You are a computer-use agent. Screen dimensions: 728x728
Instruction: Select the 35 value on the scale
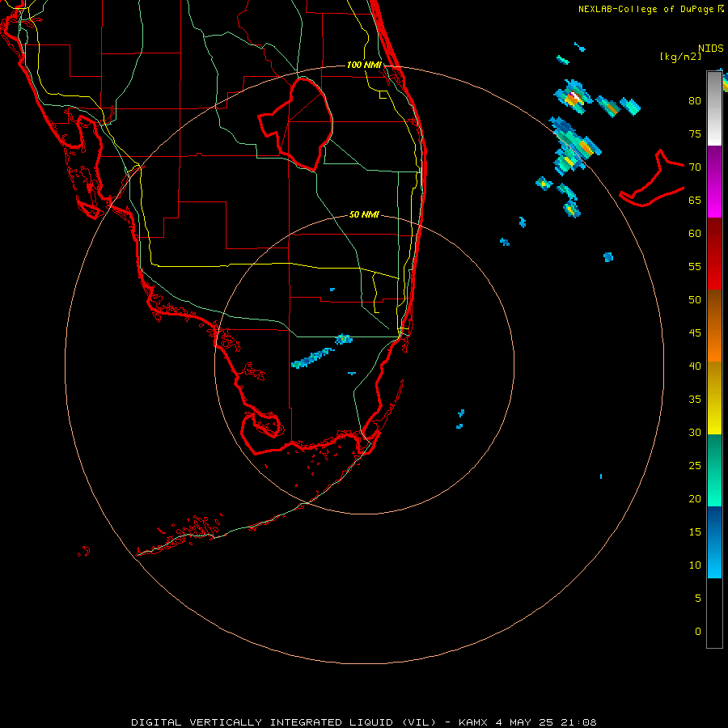pyautogui.click(x=695, y=400)
